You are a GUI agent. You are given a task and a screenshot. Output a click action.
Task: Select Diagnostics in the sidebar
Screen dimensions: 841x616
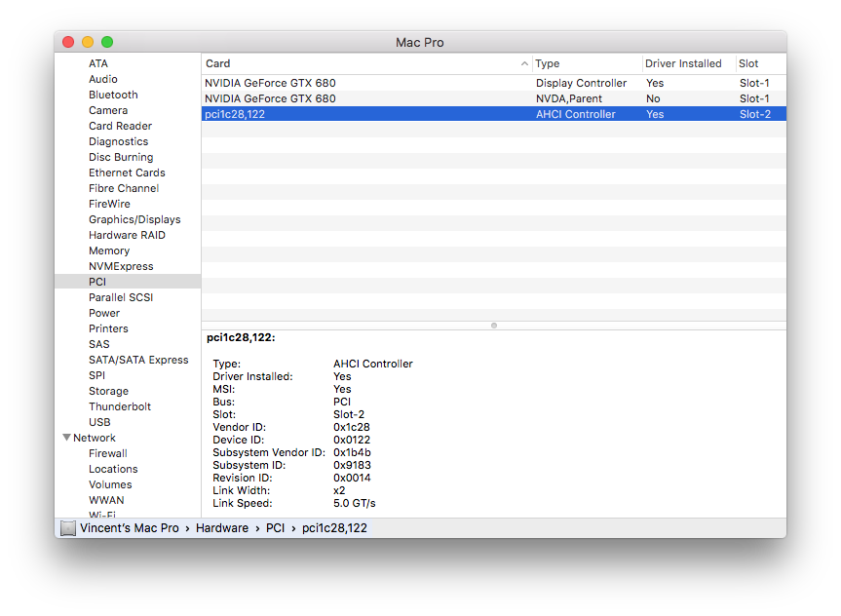pyautogui.click(x=118, y=141)
